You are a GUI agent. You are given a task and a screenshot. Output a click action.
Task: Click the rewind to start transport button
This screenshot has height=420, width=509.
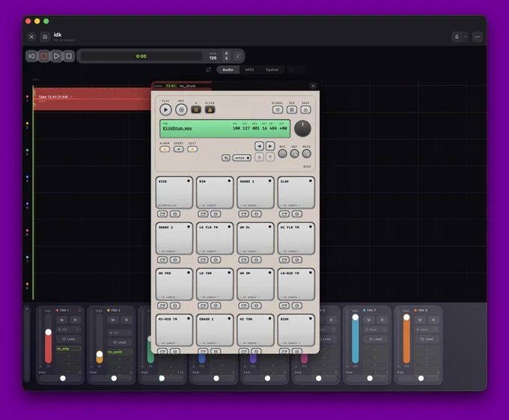[x=31, y=56]
